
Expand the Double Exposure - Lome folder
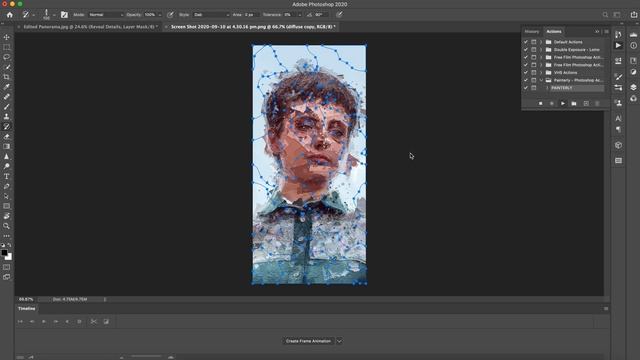tap(541, 50)
